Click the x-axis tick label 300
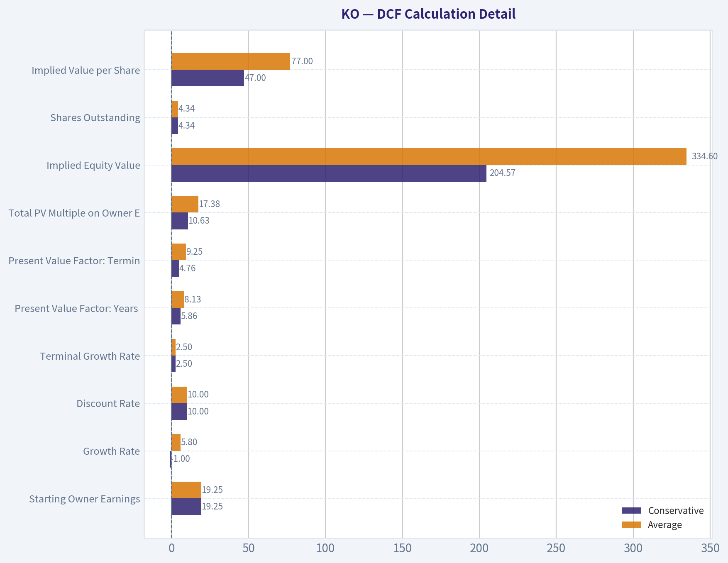 click(633, 548)
